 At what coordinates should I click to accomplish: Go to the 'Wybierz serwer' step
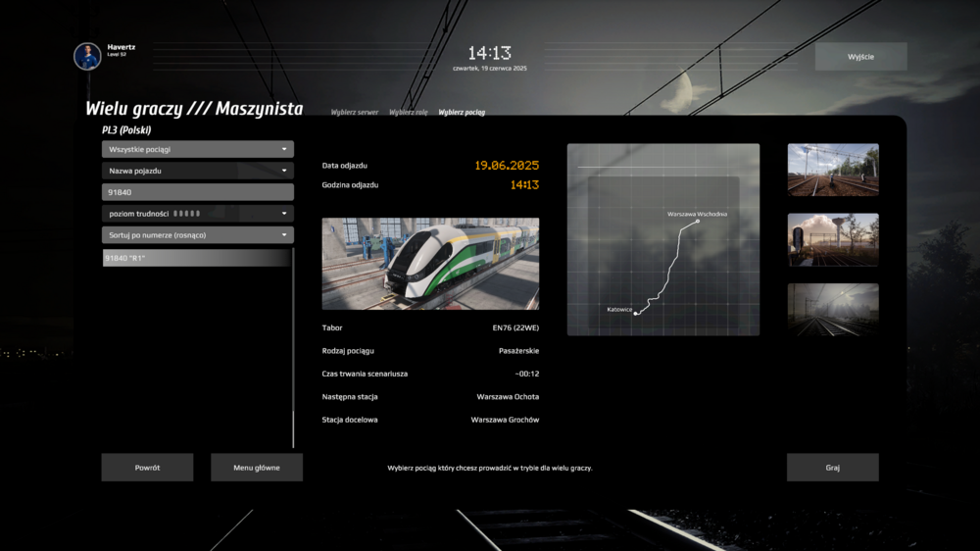pos(355,113)
